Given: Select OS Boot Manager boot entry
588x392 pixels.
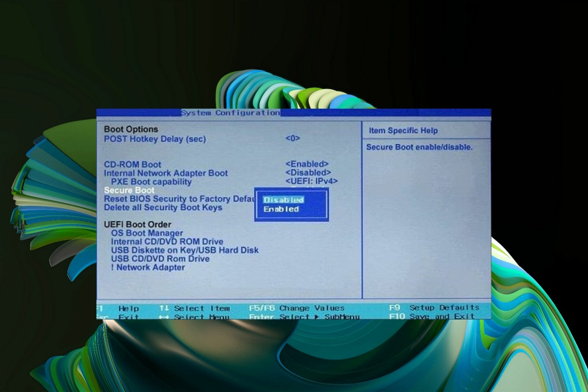Looking at the screenshot, I should (147, 233).
